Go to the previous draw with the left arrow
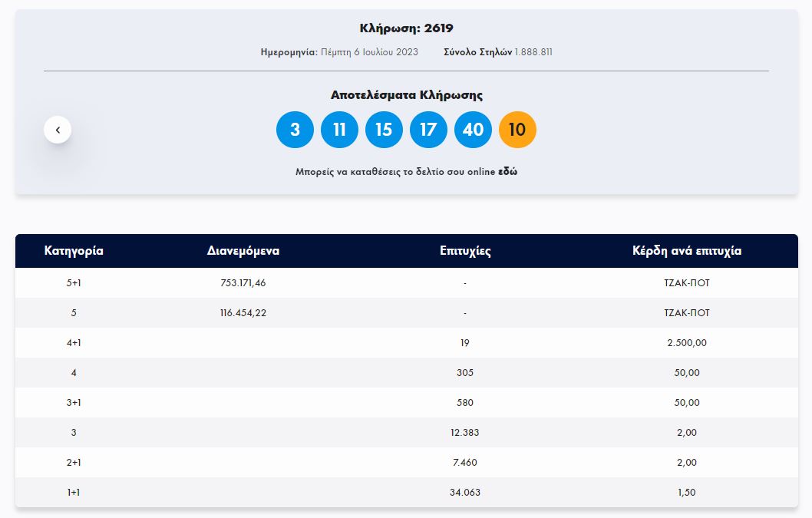 click(58, 130)
